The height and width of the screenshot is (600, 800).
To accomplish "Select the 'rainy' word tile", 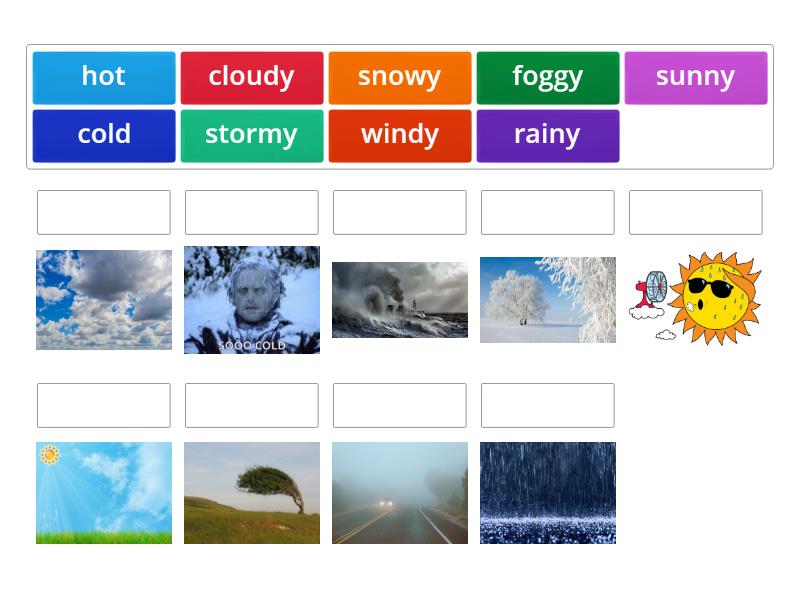I will [547, 134].
